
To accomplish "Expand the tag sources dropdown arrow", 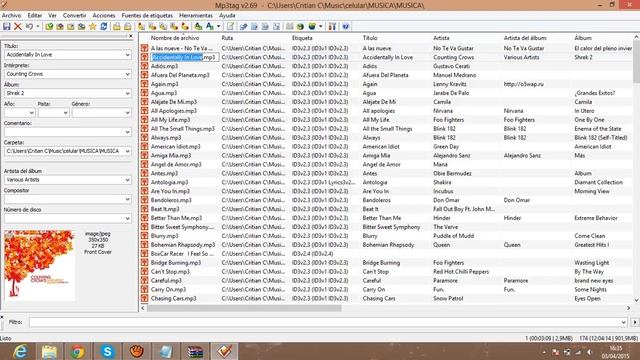I will 321,27.
